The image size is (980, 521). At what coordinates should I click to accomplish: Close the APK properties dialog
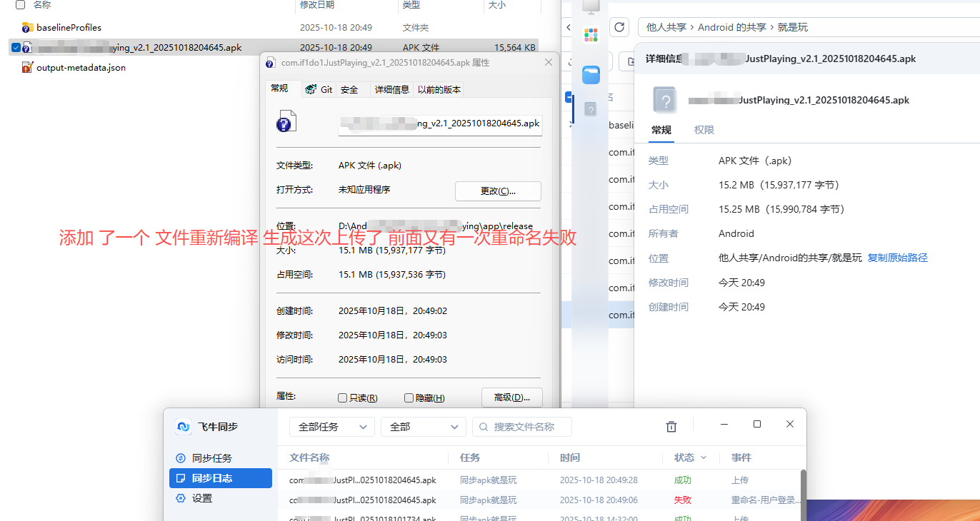point(549,63)
